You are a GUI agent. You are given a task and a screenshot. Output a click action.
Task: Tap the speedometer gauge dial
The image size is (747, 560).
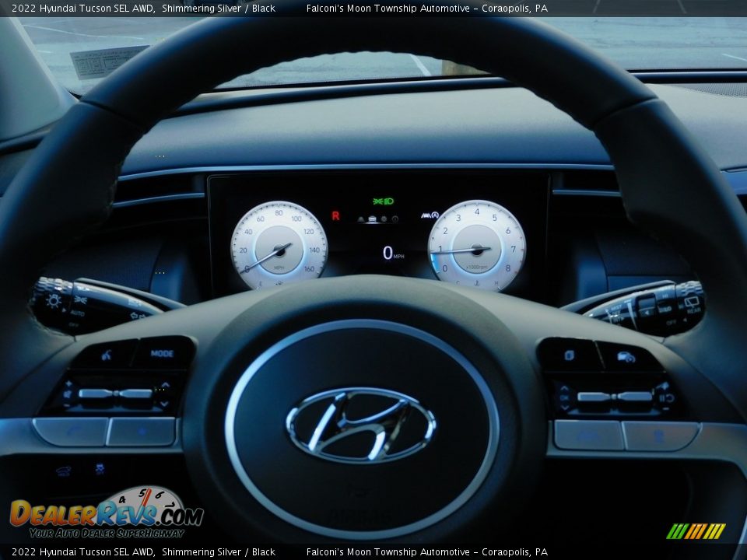coord(279,245)
